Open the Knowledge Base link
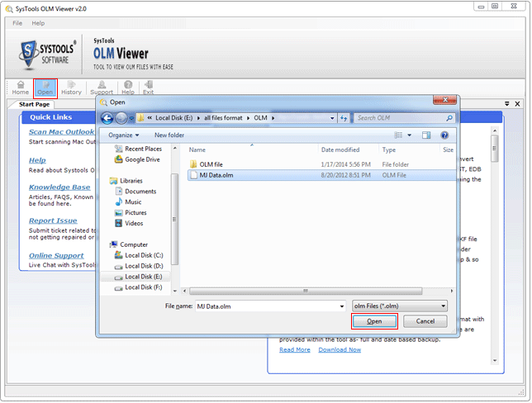This screenshot has width=532, height=403. point(59,187)
